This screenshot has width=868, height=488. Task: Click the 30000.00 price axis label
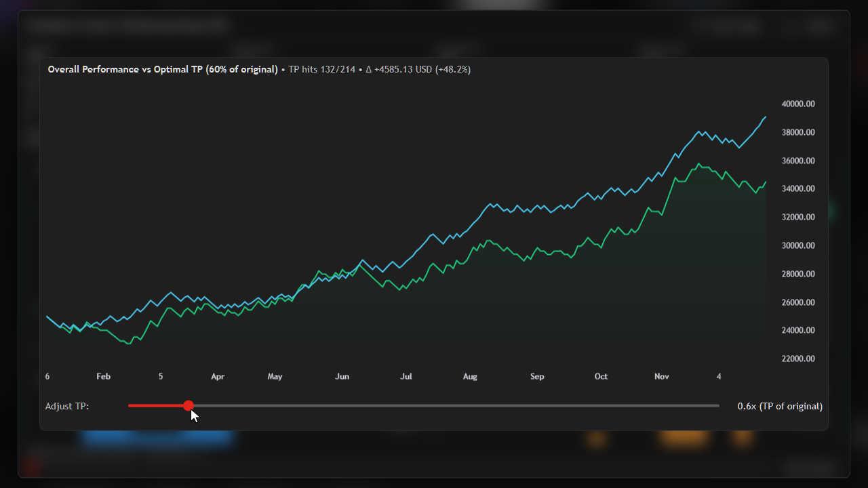[798, 245]
